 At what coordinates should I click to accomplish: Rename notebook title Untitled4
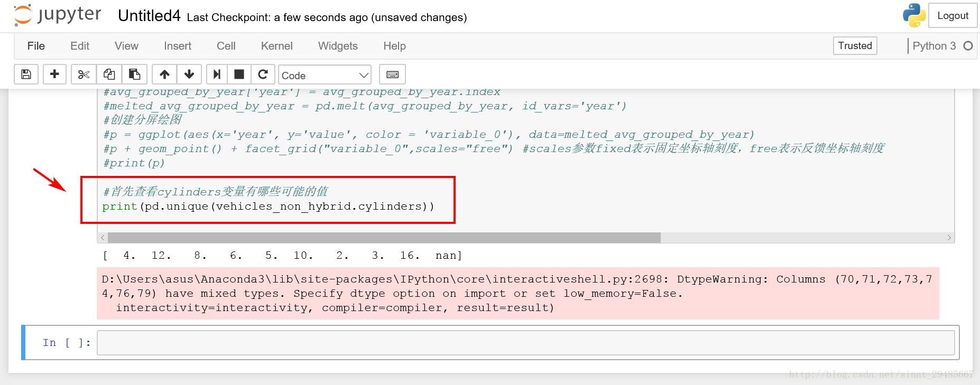click(149, 16)
